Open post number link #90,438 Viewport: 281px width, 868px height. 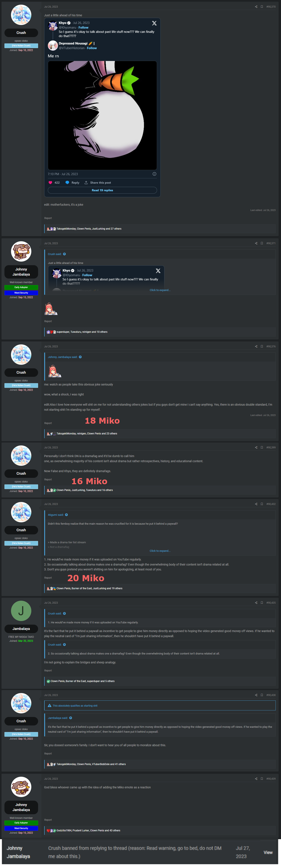(271, 695)
